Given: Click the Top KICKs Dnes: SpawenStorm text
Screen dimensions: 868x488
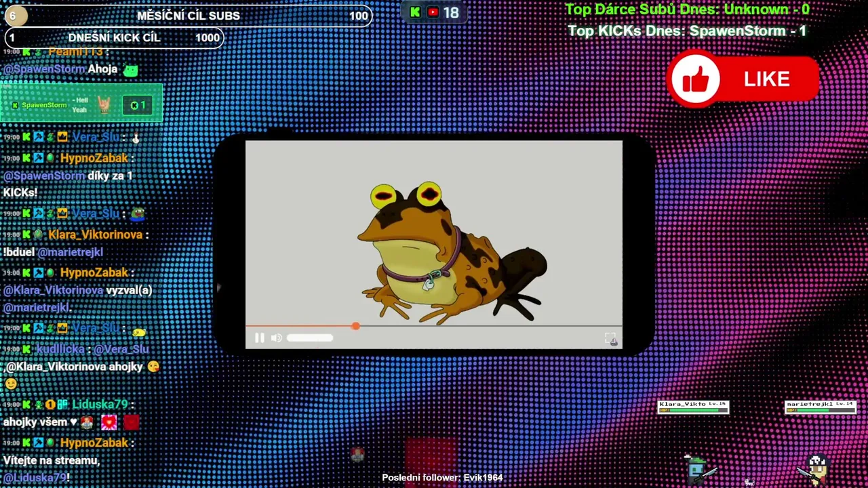Looking at the screenshot, I should coord(687,31).
